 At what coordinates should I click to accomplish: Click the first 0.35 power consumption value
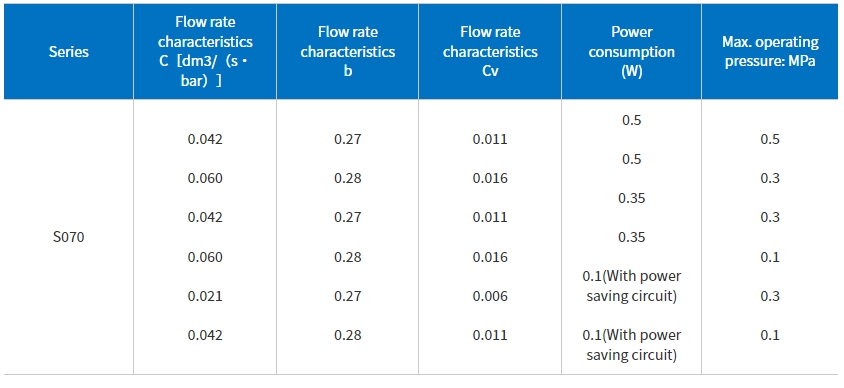point(631,198)
